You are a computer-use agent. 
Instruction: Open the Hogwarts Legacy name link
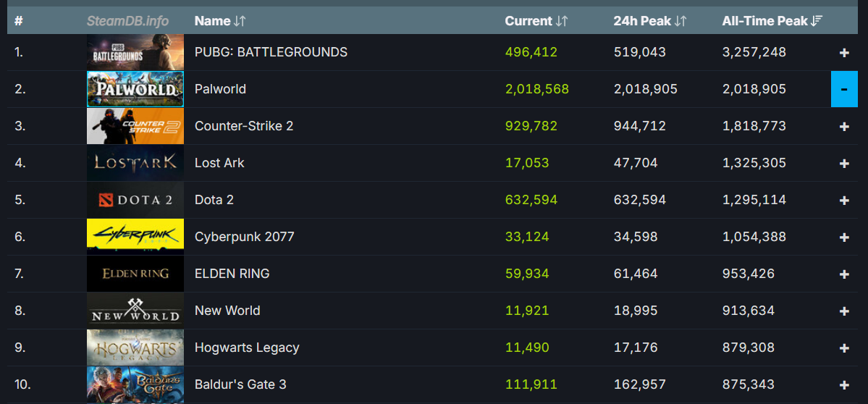(247, 348)
